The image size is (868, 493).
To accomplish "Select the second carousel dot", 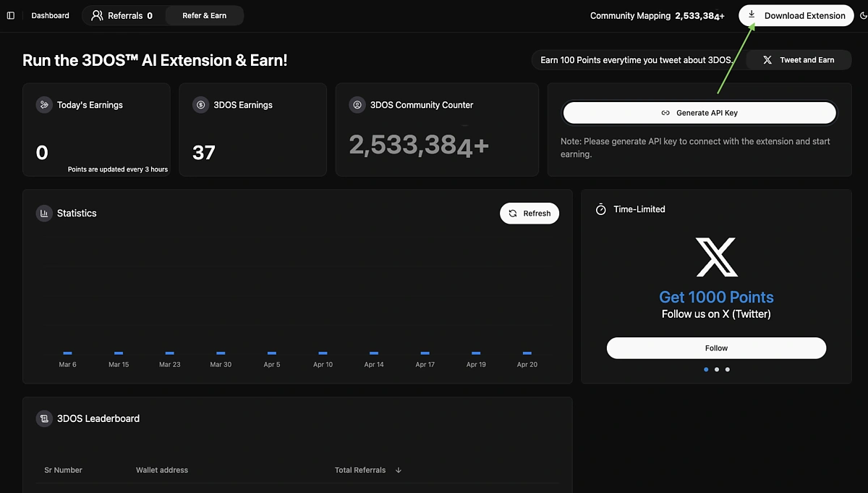I will (x=716, y=369).
